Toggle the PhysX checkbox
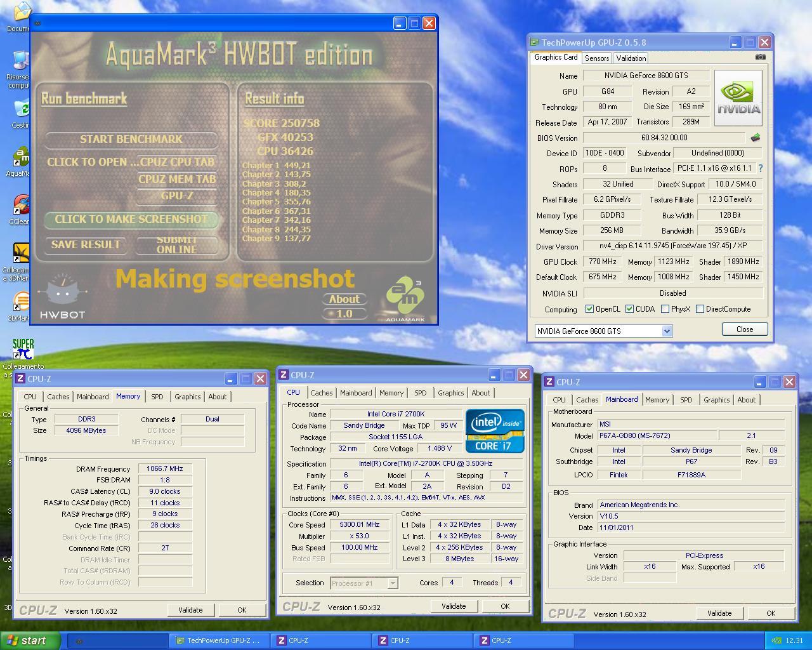Image resolution: width=812 pixels, height=650 pixels. [665, 309]
